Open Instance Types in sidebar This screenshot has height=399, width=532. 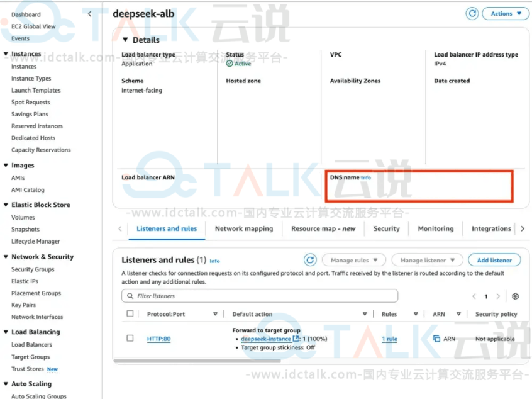click(31, 79)
